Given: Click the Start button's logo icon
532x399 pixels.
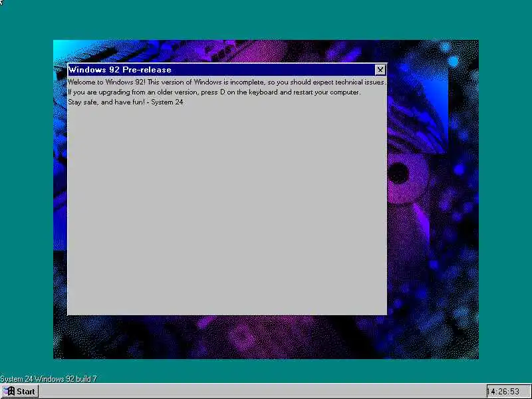Looking at the screenshot, I should click(x=9, y=391).
